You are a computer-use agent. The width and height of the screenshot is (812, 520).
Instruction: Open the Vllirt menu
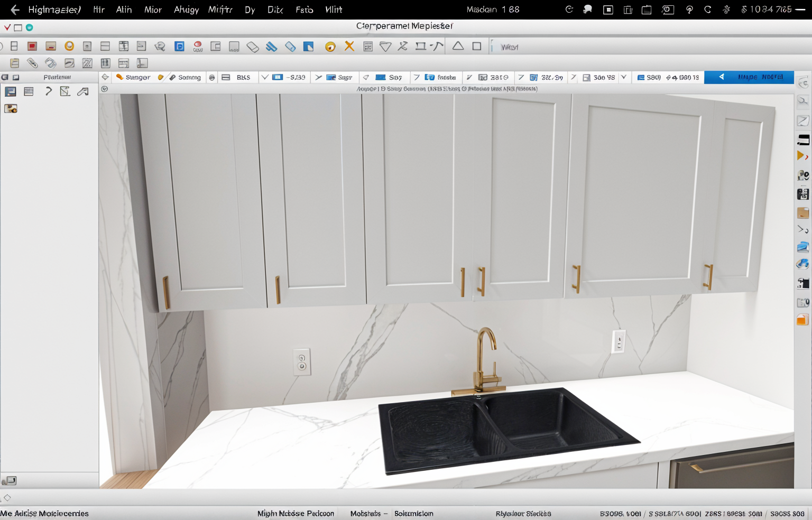(x=334, y=10)
